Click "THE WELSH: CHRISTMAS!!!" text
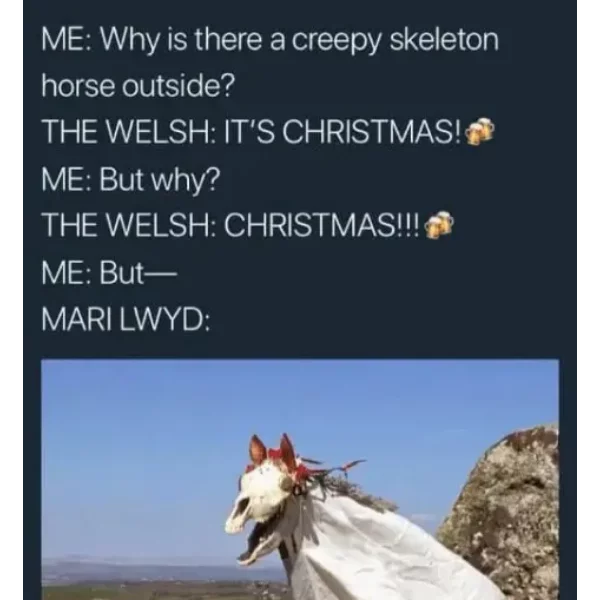600x600 pixels. [x=232, y=225]
